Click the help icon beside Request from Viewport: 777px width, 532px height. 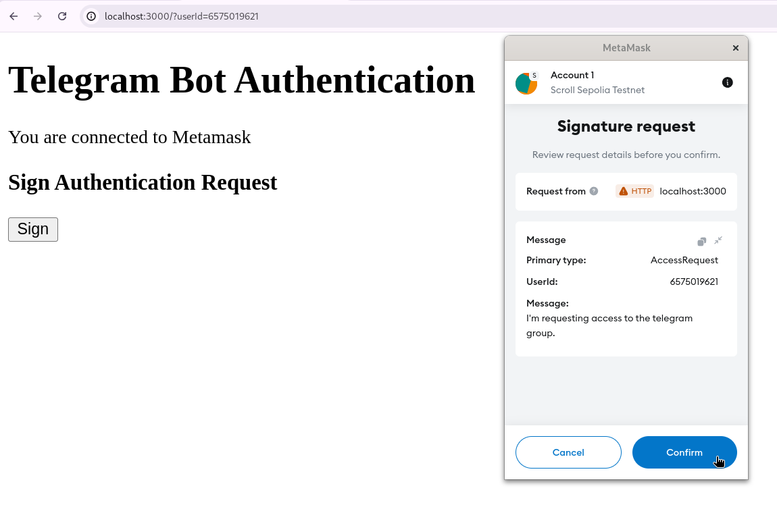(x=594, y=191)
